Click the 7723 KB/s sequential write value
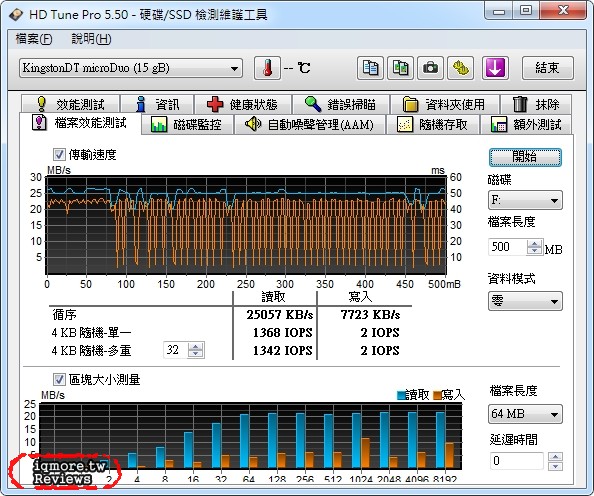 370,315
